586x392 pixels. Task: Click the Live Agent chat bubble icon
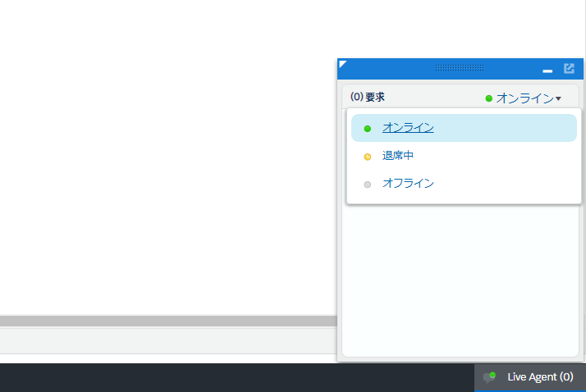point(489,377)
